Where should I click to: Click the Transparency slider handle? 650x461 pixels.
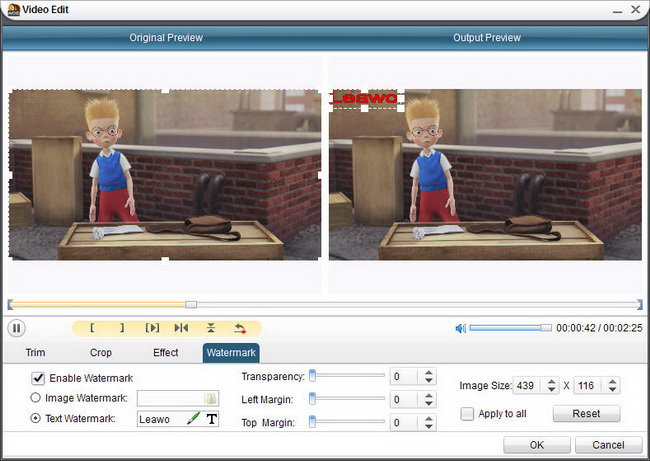(x=313, y=376)
